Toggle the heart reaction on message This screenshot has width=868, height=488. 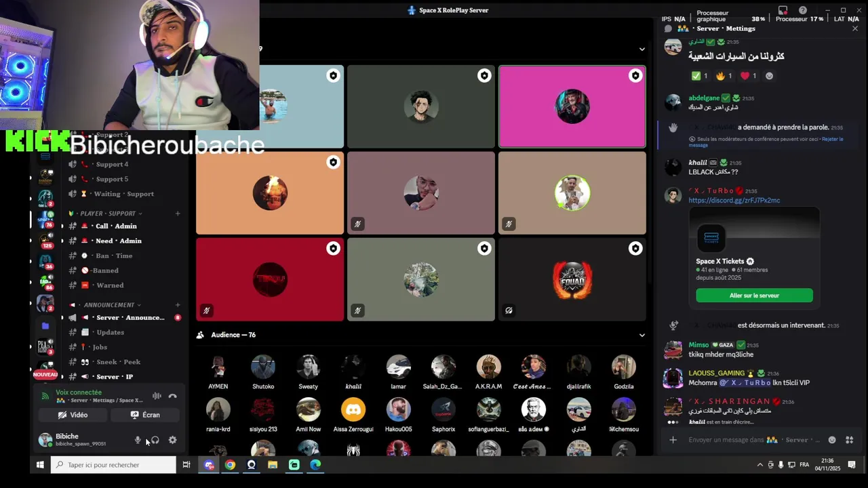(x=749, y=76)
